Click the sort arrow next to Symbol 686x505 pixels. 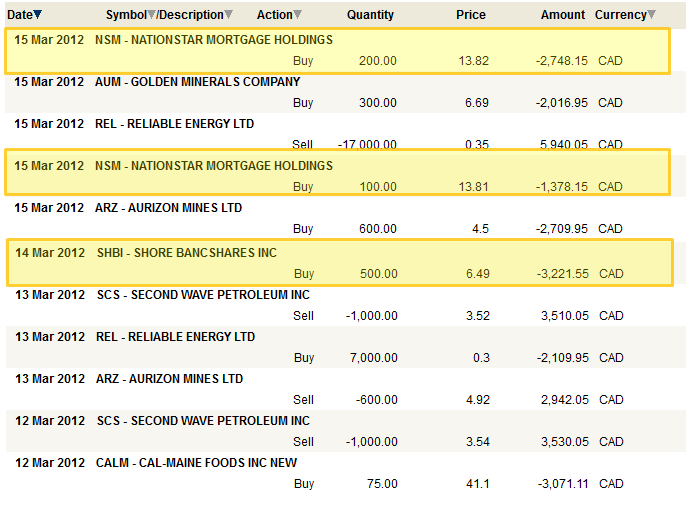pos(152,15)
